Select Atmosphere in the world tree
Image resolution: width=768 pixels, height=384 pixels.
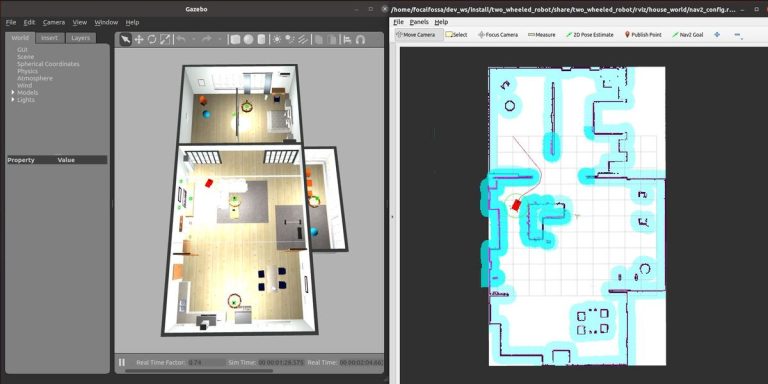click(x=35, y=78)
